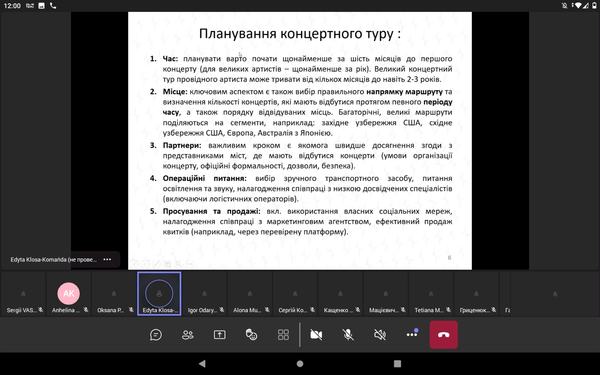
Task: Open the reactions icon
Action: [x=251, y=335]
